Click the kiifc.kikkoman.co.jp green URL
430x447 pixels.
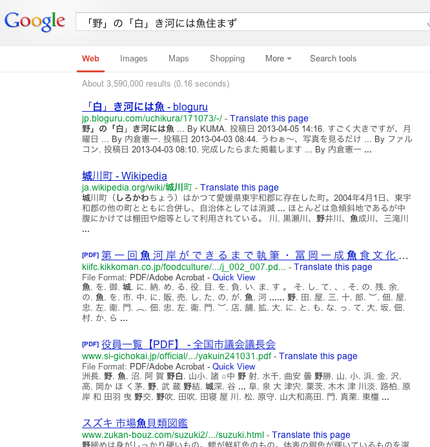pyautogui.click(x=184, y=267)
